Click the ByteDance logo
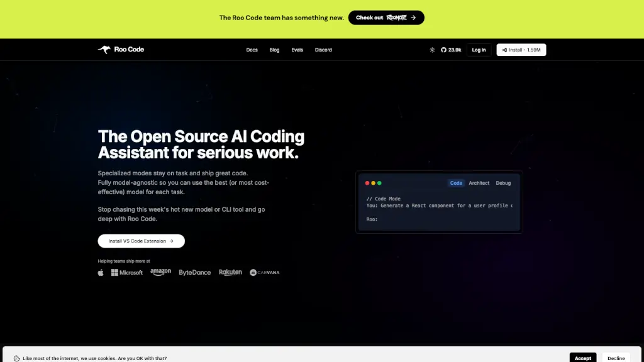 pyautogui.click(x=195, y=273)
